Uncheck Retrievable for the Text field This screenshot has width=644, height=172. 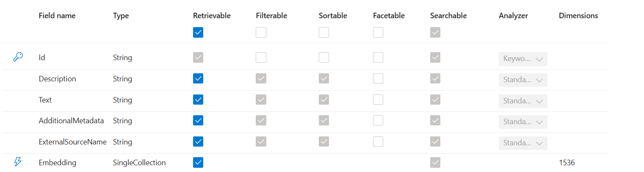coord(198,100)
